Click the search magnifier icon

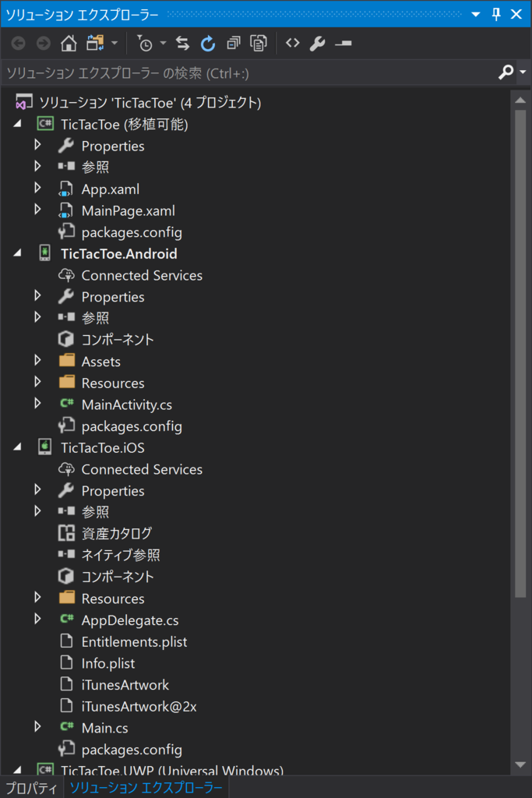(506, 72)
